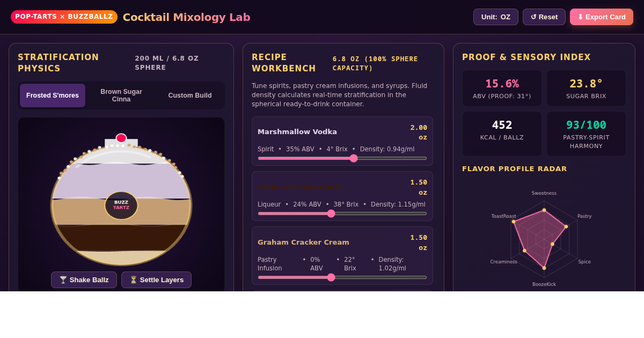Click the Graham Cracker Cream slider
The width and height of the screenshot is (644, 338).
click(x=342, y=277)
